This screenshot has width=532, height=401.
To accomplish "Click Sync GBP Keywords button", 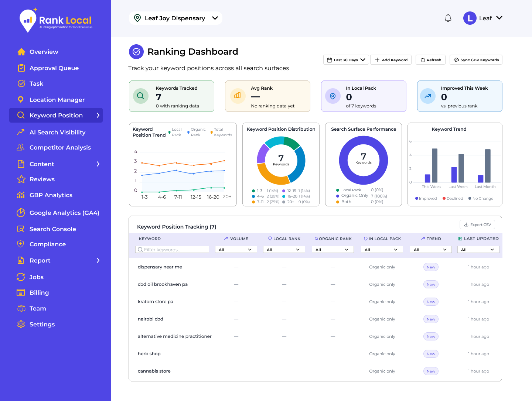I will (x=476, y=60).
